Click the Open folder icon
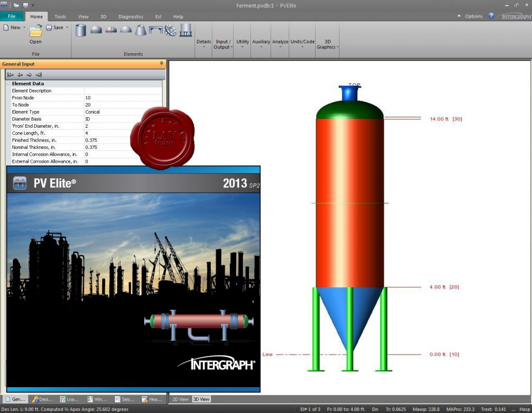The width and height of the screenshot is (532, 413). tap(36, 30)
